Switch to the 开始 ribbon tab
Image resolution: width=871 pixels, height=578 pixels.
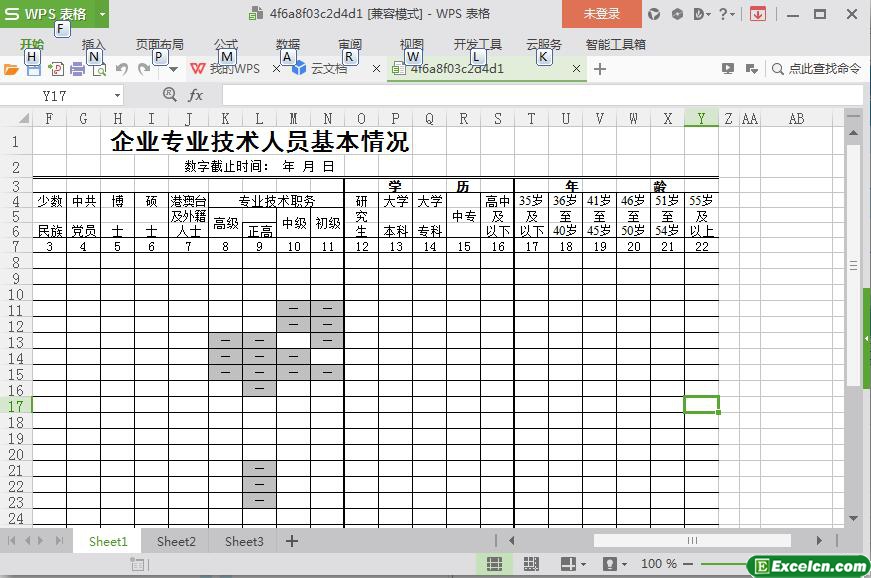pyautogui.click(x=32, y=44)
